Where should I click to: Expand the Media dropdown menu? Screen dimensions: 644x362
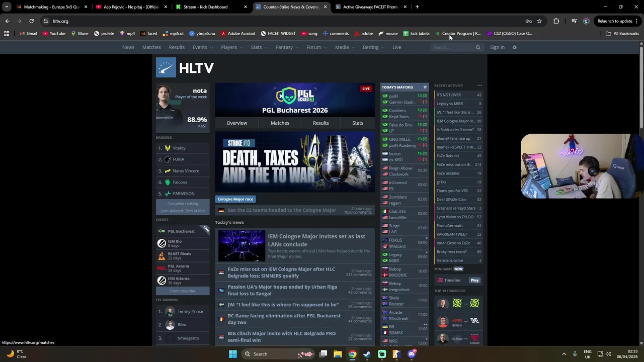[x=345, y=47]
